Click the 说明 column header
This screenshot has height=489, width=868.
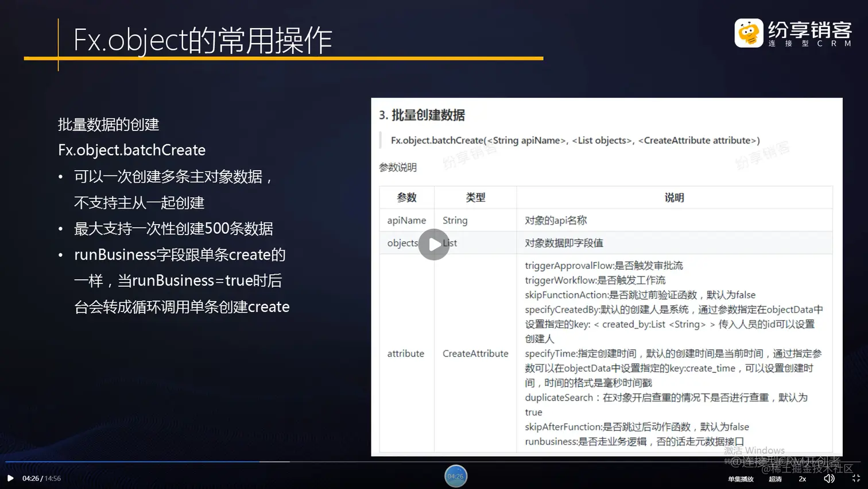[x=675, y=198]
